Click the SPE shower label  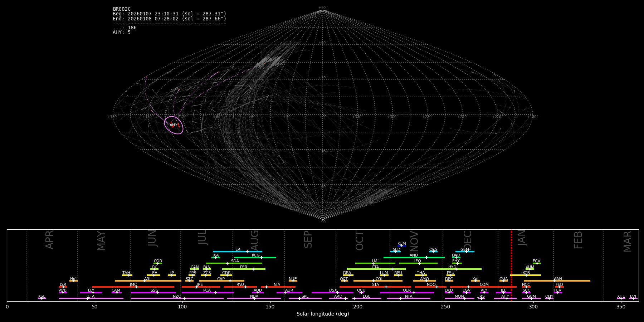click(x=305, y=296)
